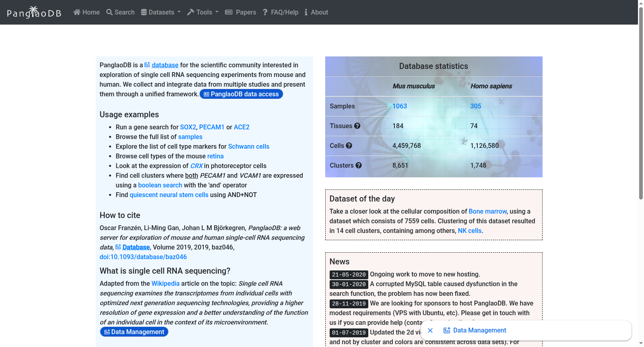Screen dimensions: 644x347
Task: Click the 28-11-2019 news date badge
Action: pyautogui.click(x=349, y=303)
